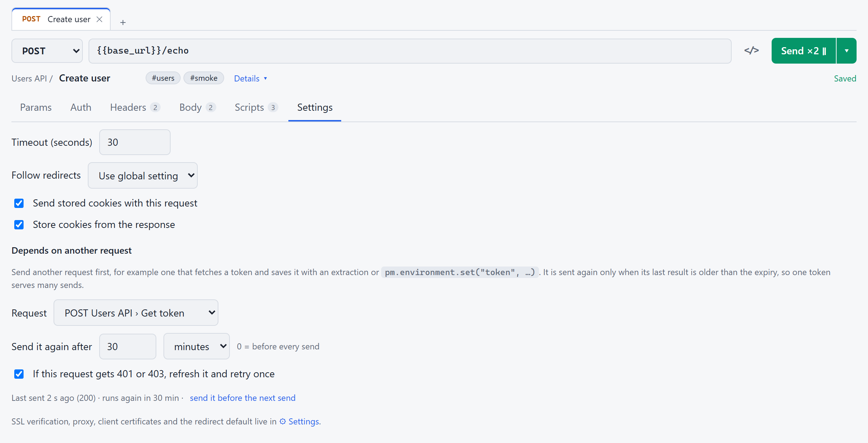Change the minutes unit dropdown

[x=197, y=346]
